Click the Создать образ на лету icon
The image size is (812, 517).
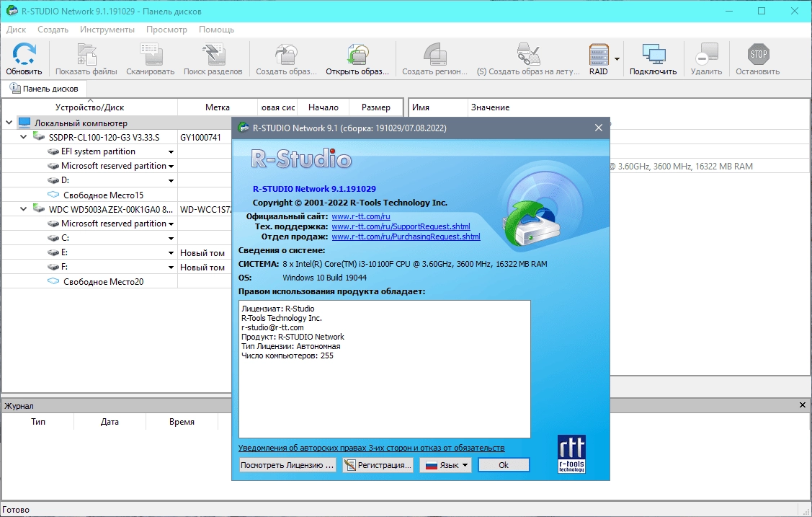pyautogui.click(x=529, y=54)
